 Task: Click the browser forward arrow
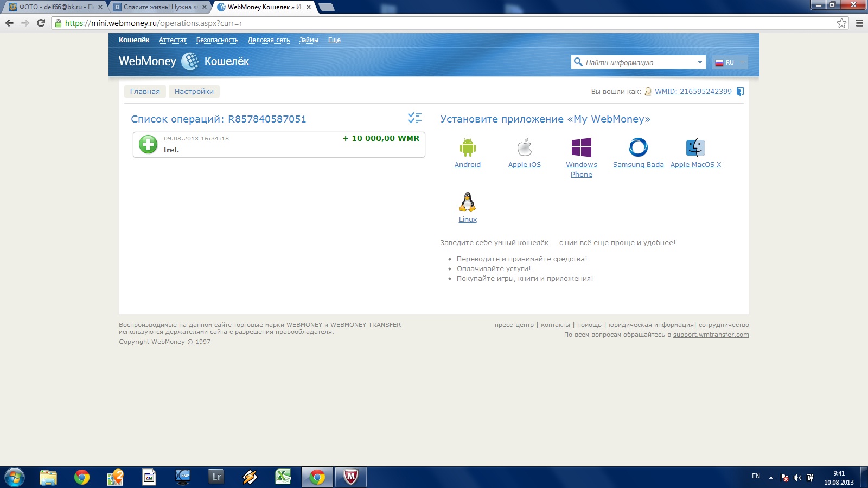click(x=25, y=23)
